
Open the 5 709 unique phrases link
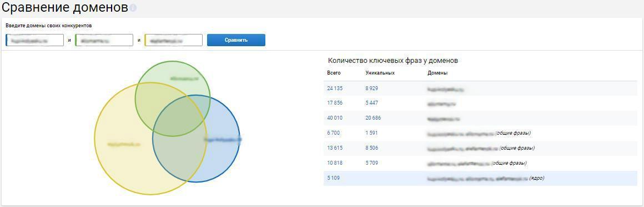(372, 163)
